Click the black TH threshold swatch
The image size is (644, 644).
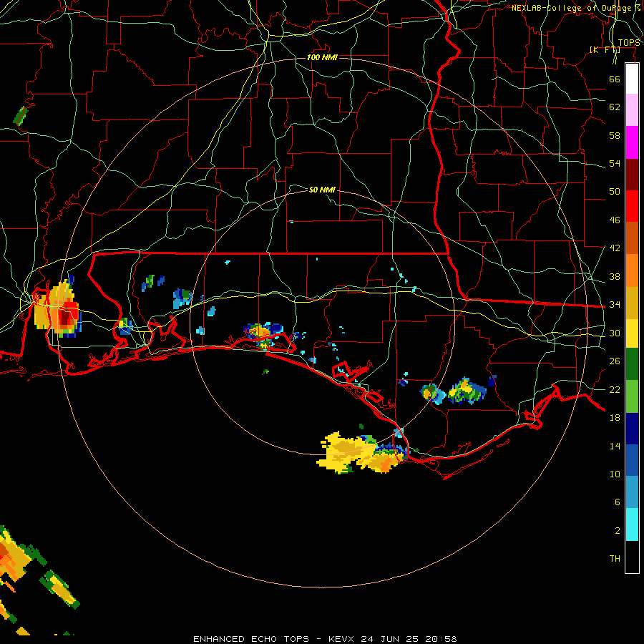(x=632, y=557)
